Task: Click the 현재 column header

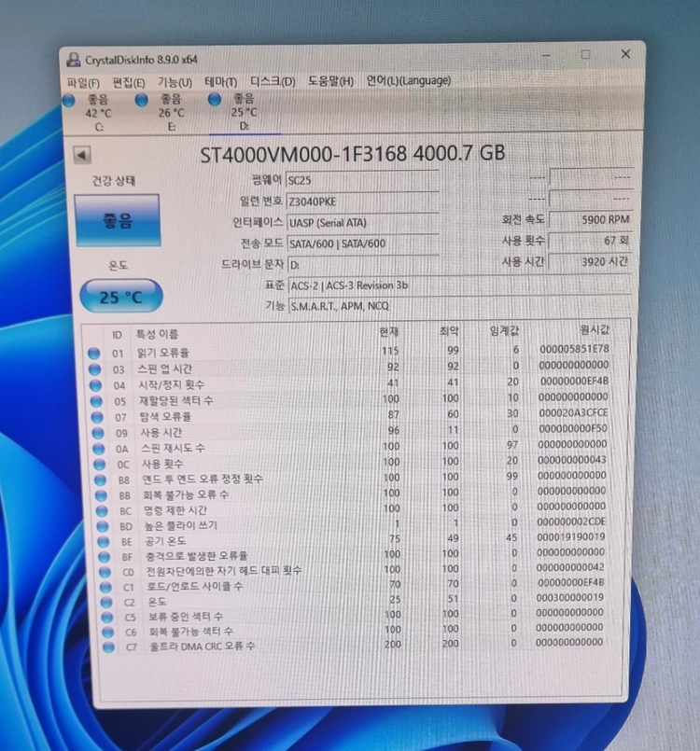Action: pyautogui.click(x=388, y=331)
